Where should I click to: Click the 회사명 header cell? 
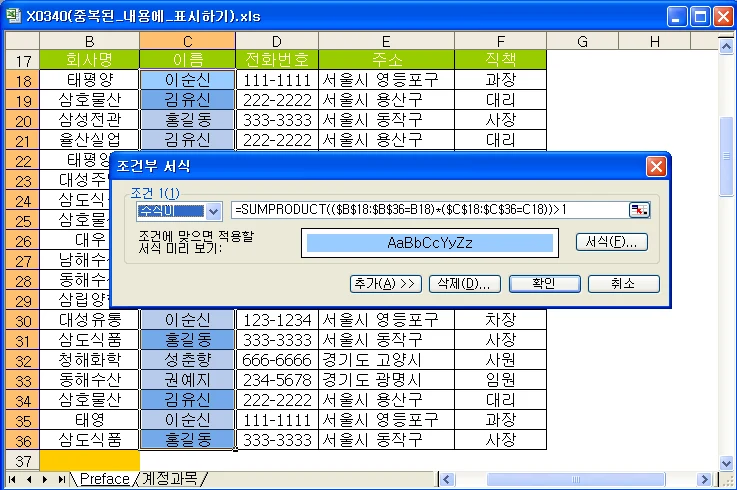(89, 60)
